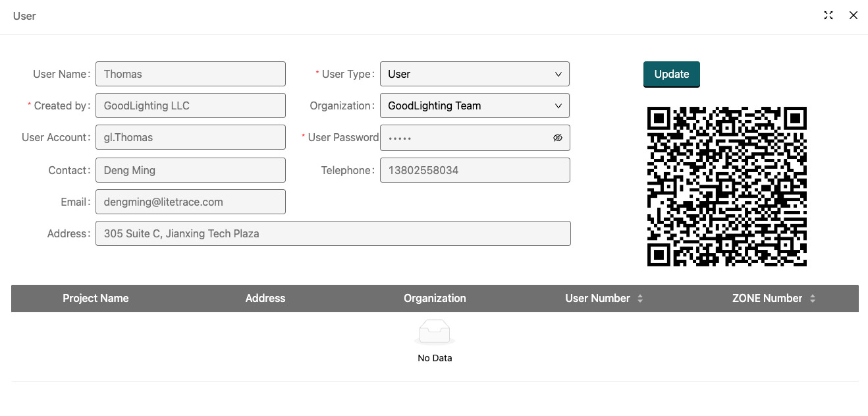Open the Organization dropdown showing GoodLighting Team
868x416 pixels.
[475, 105]
